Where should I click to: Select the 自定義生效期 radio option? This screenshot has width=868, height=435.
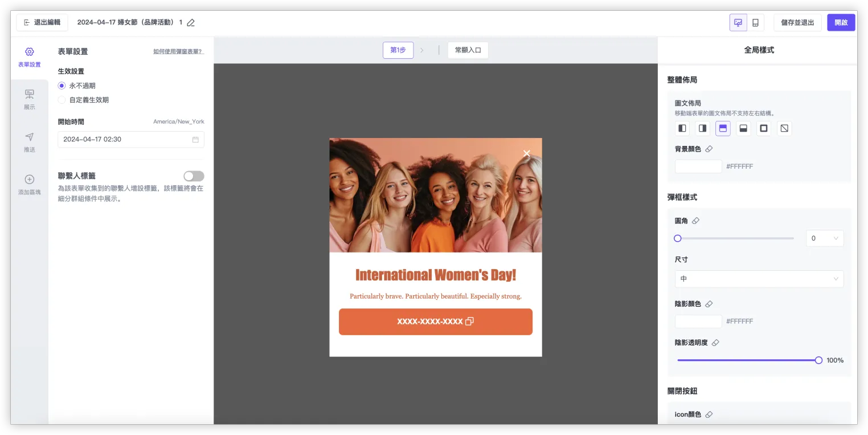62,100
